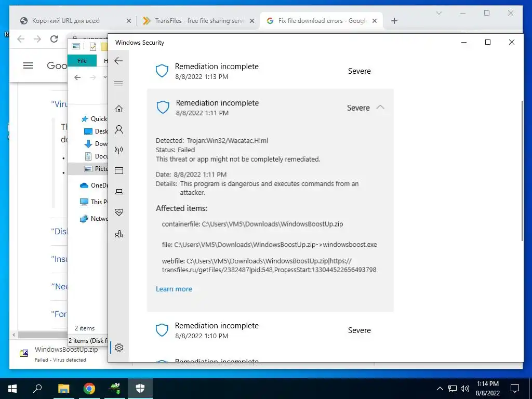Click shield icon of 1:11 PM threat

(163, 107)
